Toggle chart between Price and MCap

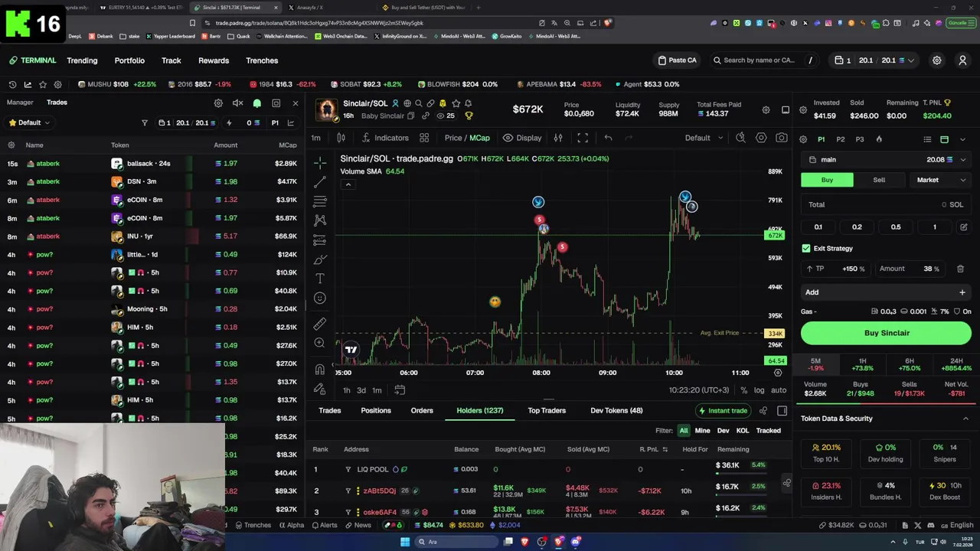point(467,138)
